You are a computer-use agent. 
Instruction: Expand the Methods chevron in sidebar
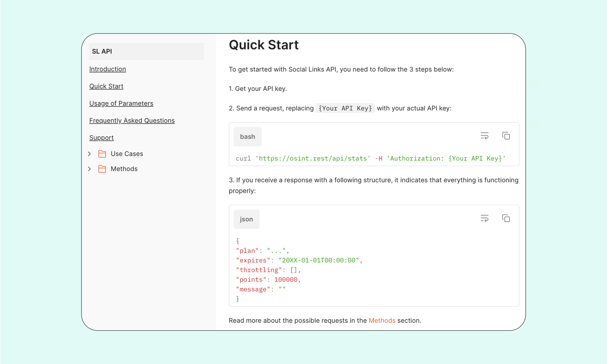90,169
